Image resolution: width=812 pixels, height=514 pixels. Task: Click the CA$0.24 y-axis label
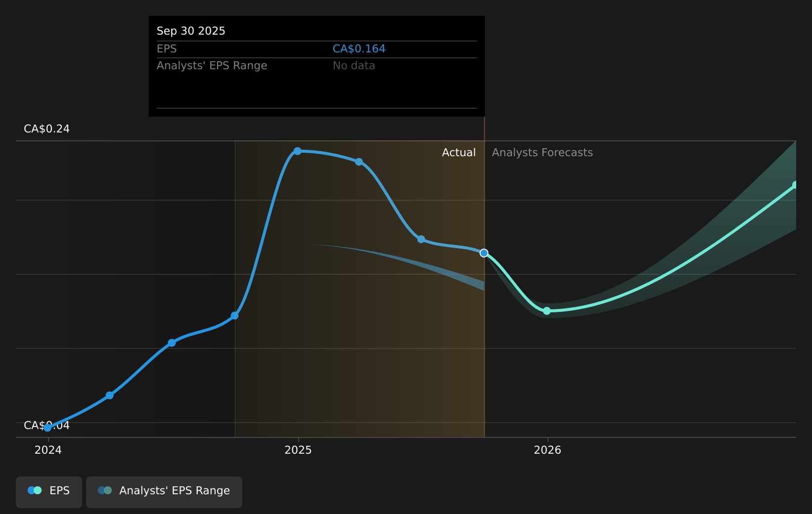tap(47, 129)
